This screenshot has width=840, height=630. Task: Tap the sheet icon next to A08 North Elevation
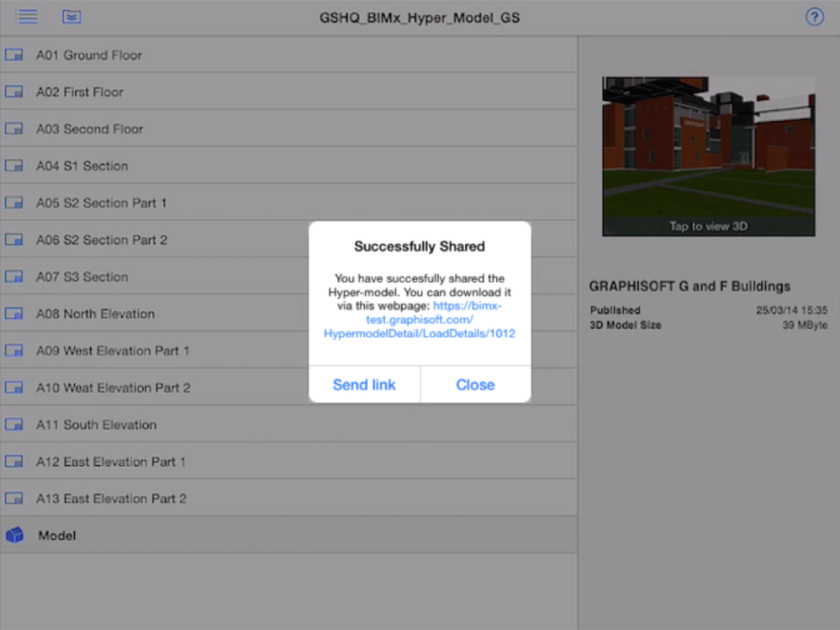point(13,313)
